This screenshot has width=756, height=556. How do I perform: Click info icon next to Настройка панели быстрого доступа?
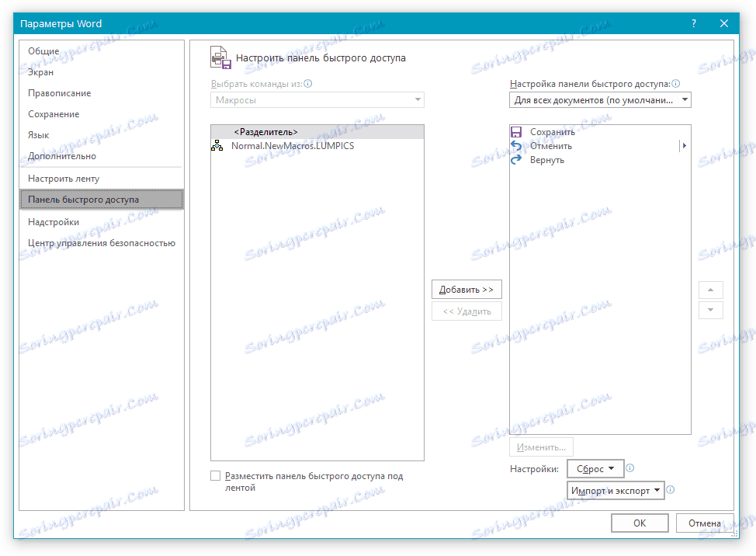pos(676,83)
